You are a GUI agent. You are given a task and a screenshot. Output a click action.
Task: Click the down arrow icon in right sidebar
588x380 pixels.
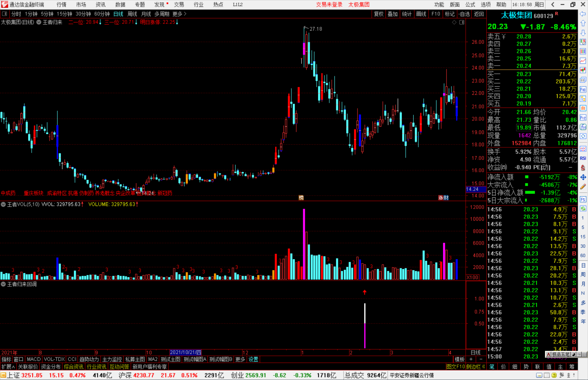coord(583,33)
